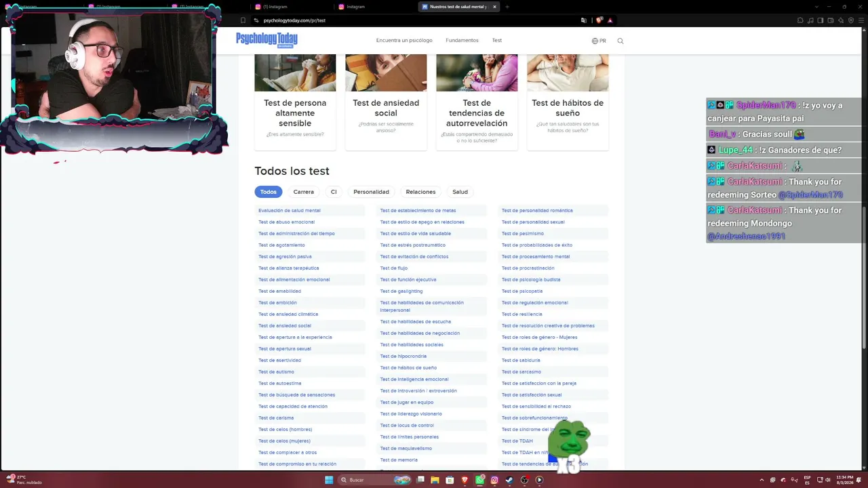Image resolution: width=868 pixels, height=488 pixels.
Task: Click the Windows taskbar Buscar search box
Action: [x=375, y=480]
